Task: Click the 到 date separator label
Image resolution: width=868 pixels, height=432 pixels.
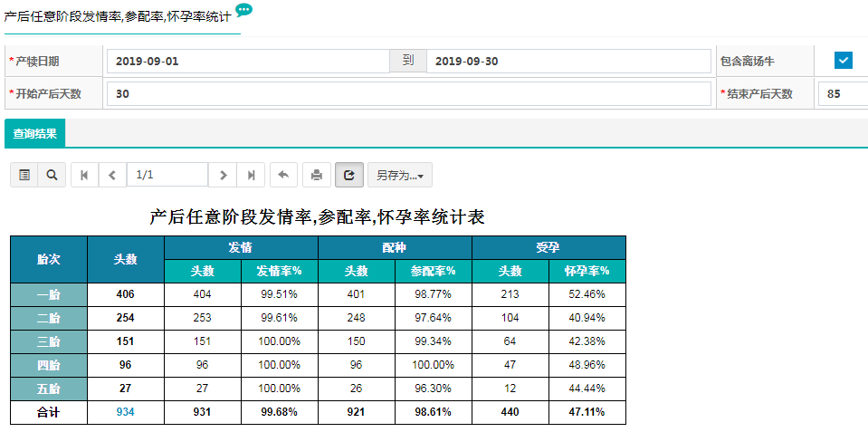Action: (x=408, y=61)
